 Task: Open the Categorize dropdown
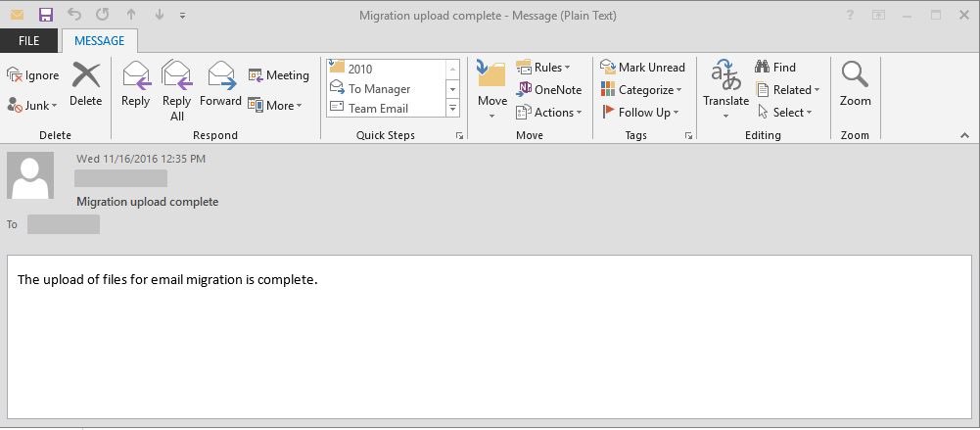(641, 90)
